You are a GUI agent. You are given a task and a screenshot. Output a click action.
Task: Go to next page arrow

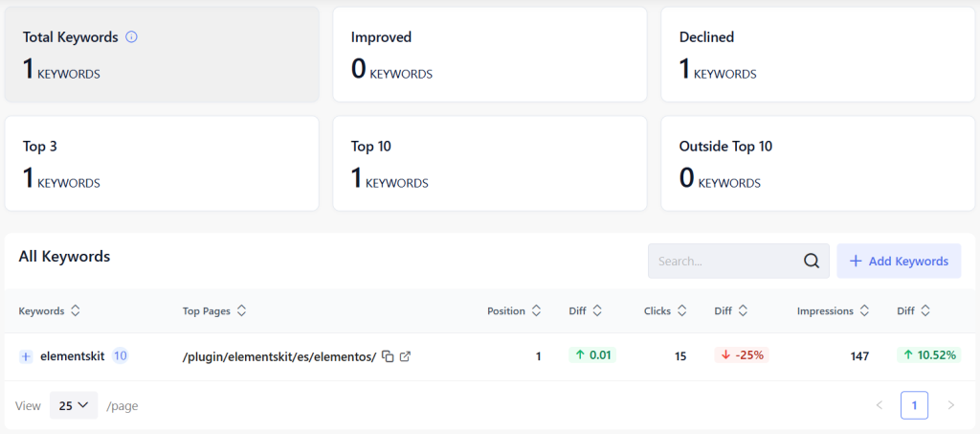[950, 405]
